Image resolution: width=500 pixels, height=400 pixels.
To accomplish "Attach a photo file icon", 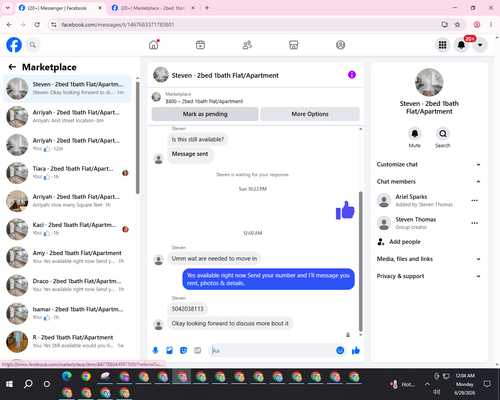I will (169, 350).
